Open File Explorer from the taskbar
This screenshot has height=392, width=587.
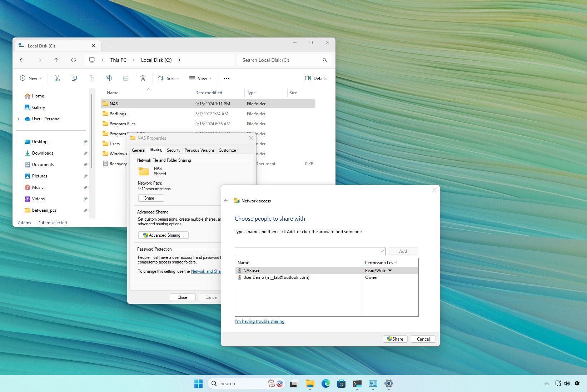pyautogui.click(x=309, y=383)
